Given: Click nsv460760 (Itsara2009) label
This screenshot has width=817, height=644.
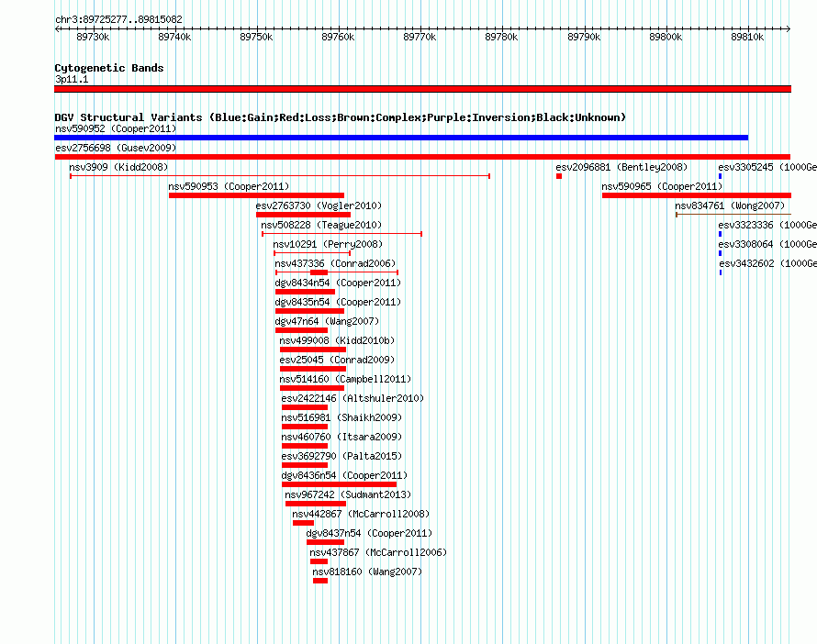Looking at the screenshot, I should tap(341, 437).
